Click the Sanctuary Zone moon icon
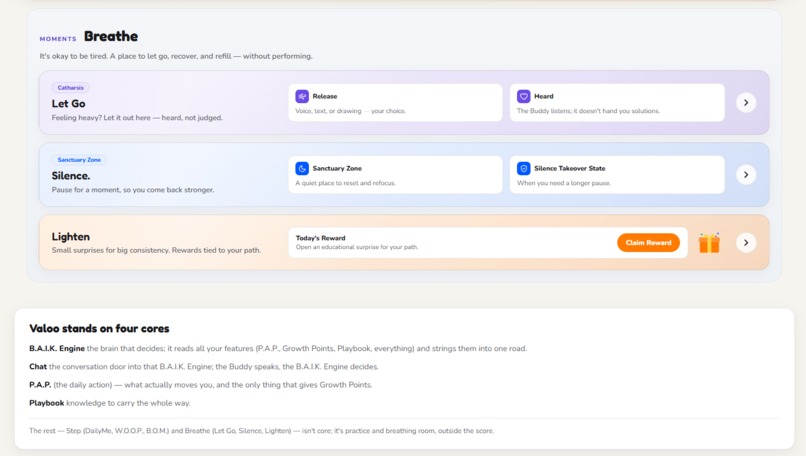806x456 pixels. point(302,168)
